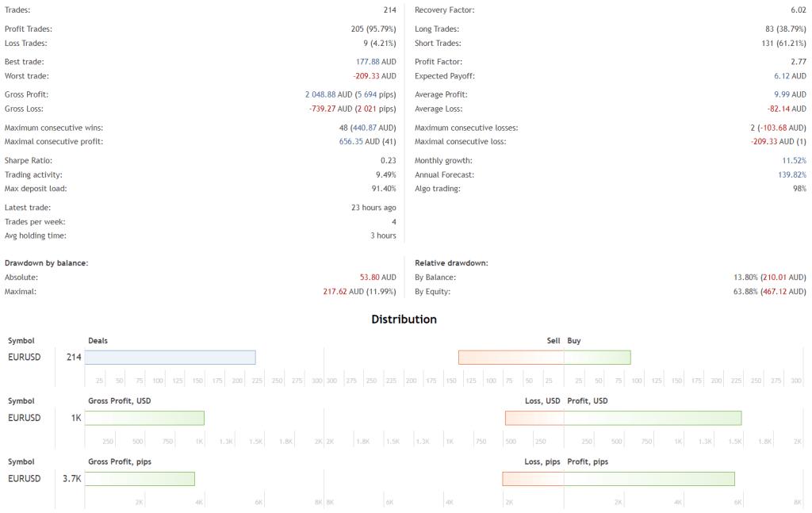Click the green Profit, USD bar
The height and width of the screenshot is (513, 812).
coord(653,418)
